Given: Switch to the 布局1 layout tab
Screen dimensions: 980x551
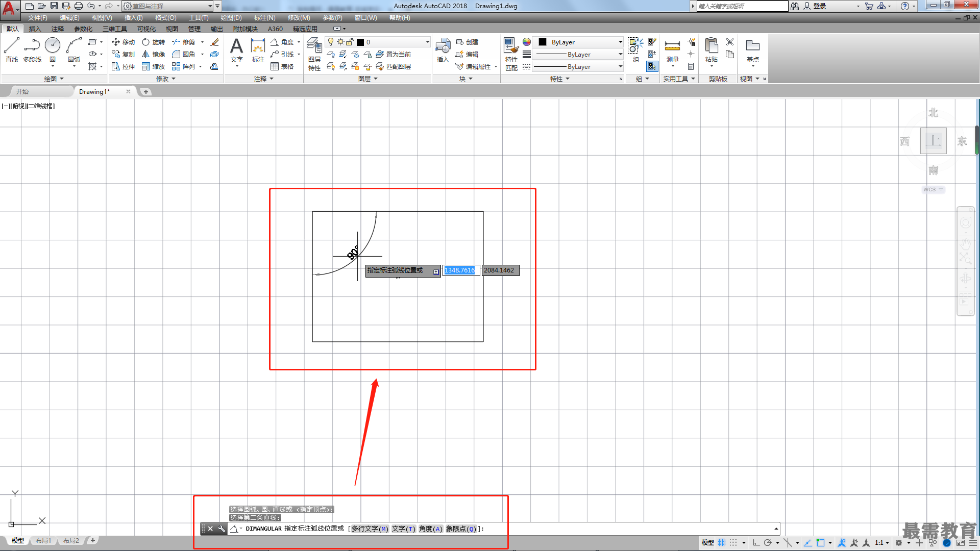Looking at the screenshot, I should [x=43, y=541].
